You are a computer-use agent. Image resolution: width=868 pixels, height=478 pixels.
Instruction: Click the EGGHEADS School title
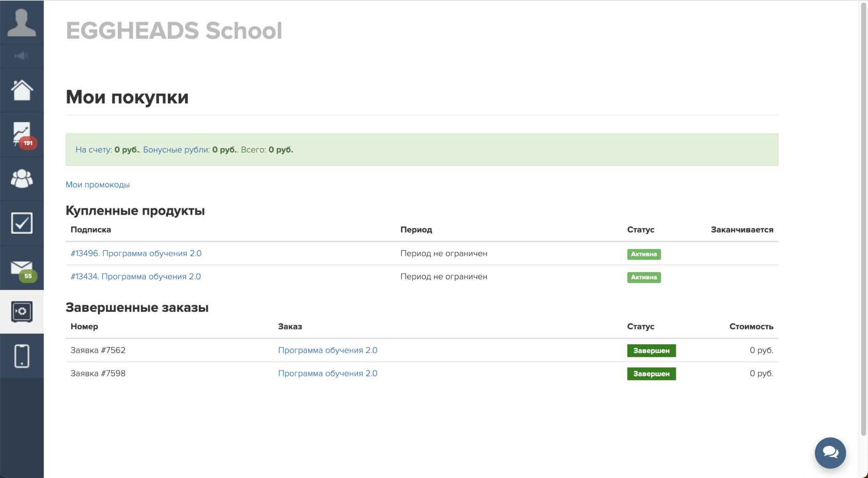174,31
